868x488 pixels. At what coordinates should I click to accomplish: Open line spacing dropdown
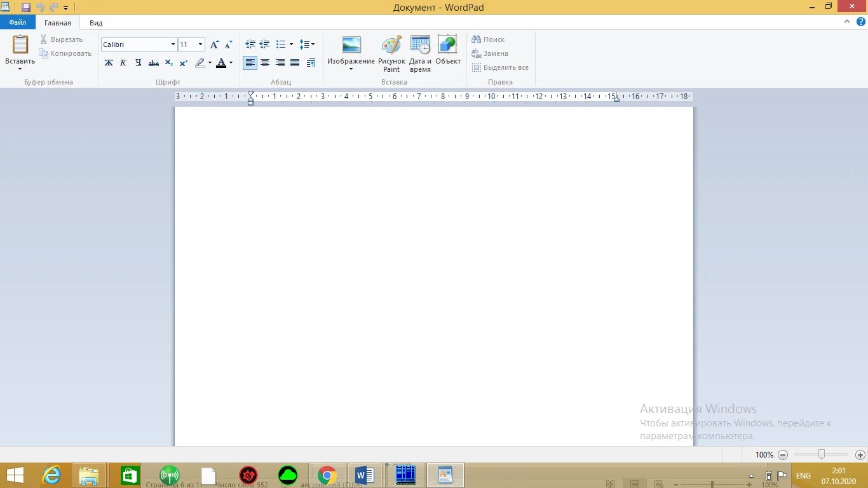308,44
